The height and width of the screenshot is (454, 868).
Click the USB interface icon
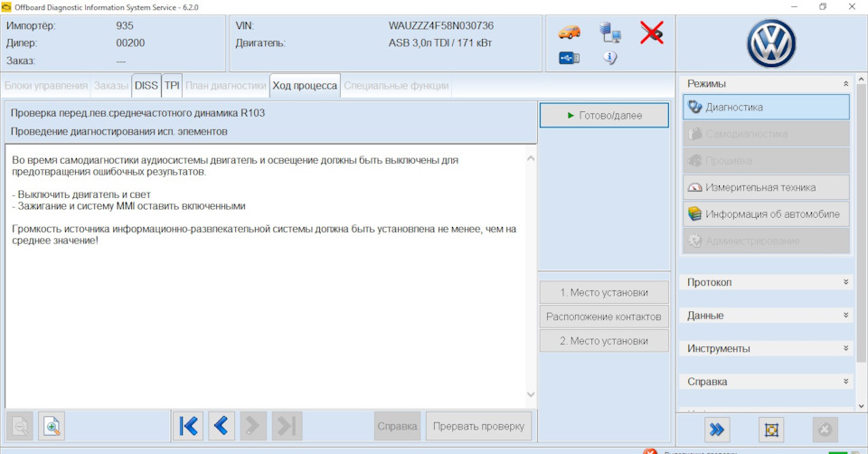pyautogui.click(x=569, y=58)
